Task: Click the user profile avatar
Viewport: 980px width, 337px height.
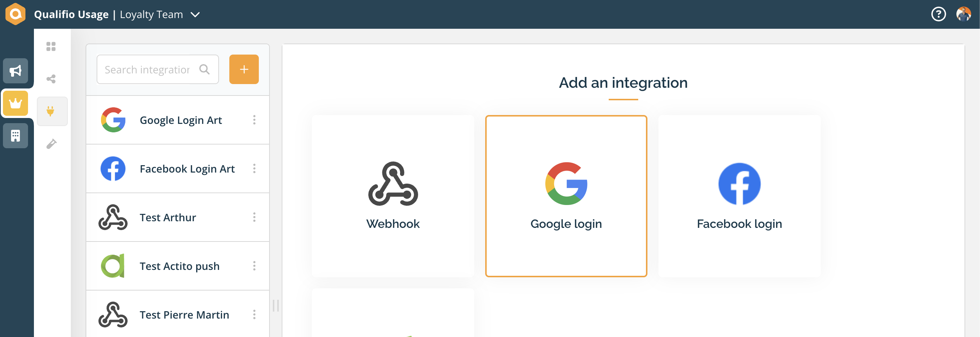Action: click(964, 14)
